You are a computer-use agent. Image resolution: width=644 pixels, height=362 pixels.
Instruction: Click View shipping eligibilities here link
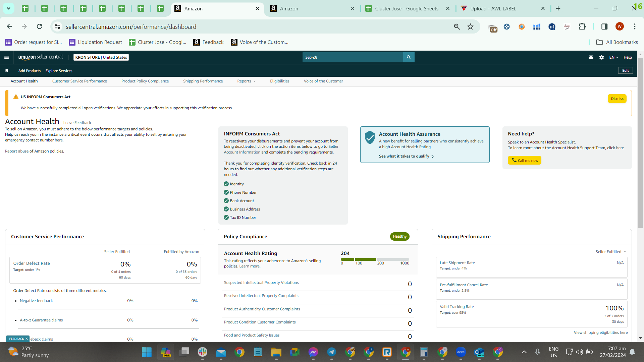pos(601,333)
